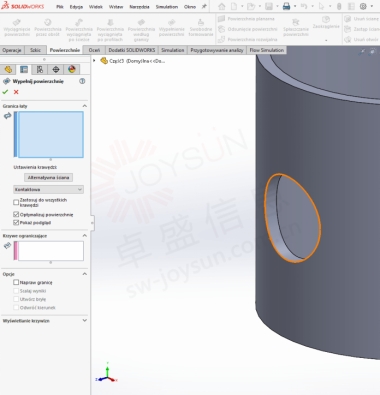Click help icon beside Wypełnij powierzchnię
Screen dimensions: 380x395
(82, 81)
